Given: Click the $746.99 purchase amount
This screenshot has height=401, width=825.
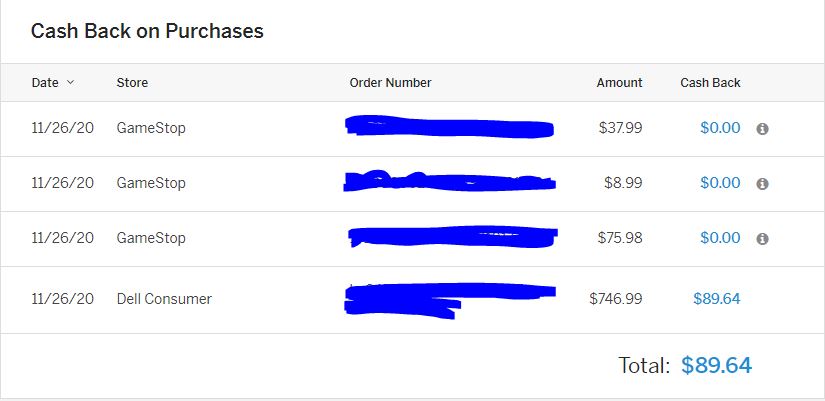Looking at the screenshot, I should [x=616, y=299].
